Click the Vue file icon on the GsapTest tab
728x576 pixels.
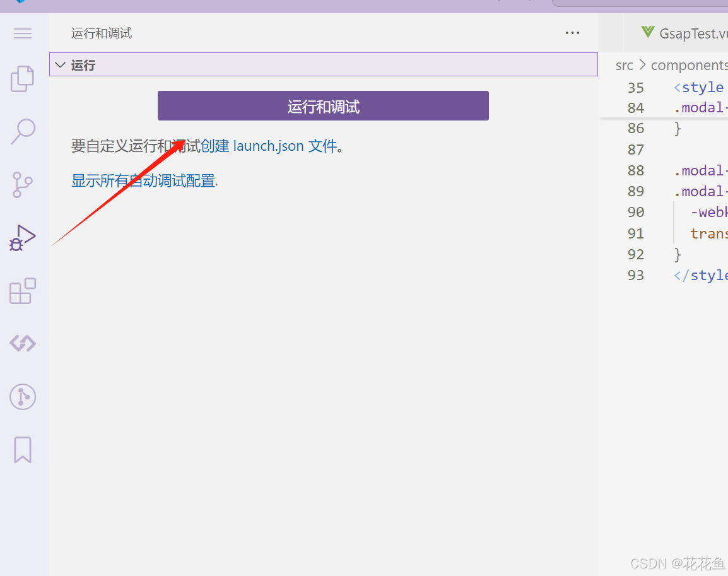click(x=648, y=32)
